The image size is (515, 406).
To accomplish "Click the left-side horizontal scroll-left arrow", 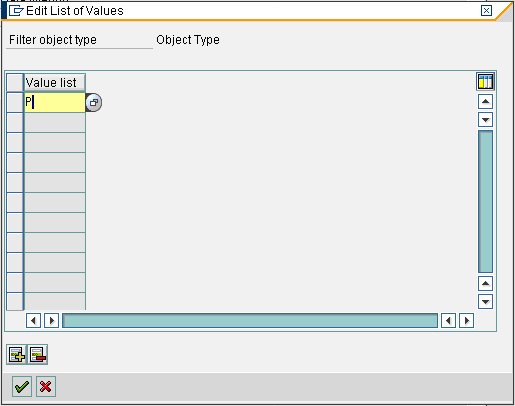I will [x=33, y=321].
